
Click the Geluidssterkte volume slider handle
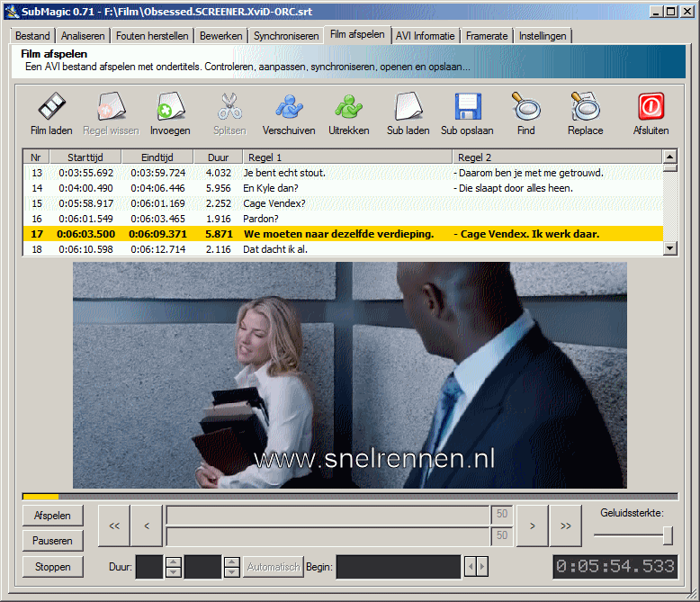click(668, 535)
